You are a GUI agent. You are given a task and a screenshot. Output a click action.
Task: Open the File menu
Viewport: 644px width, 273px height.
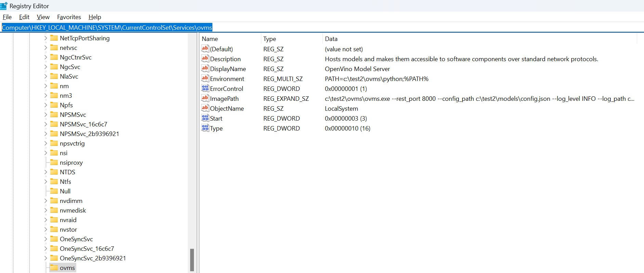click(x=7, y=17)
